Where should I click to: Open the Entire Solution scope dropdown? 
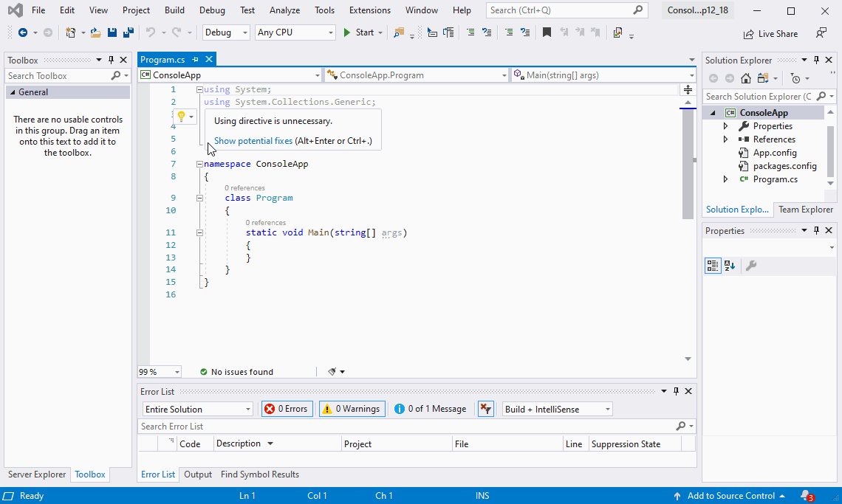198,409
